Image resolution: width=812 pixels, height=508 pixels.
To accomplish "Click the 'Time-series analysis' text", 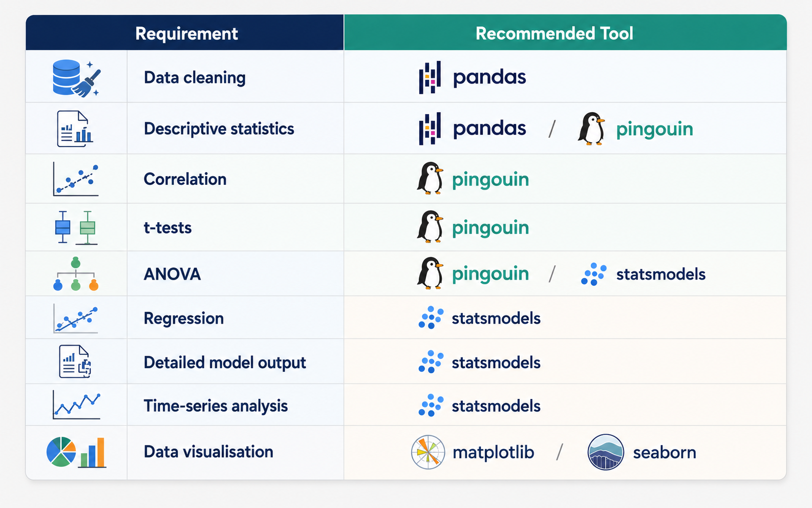I will (216, 406).
